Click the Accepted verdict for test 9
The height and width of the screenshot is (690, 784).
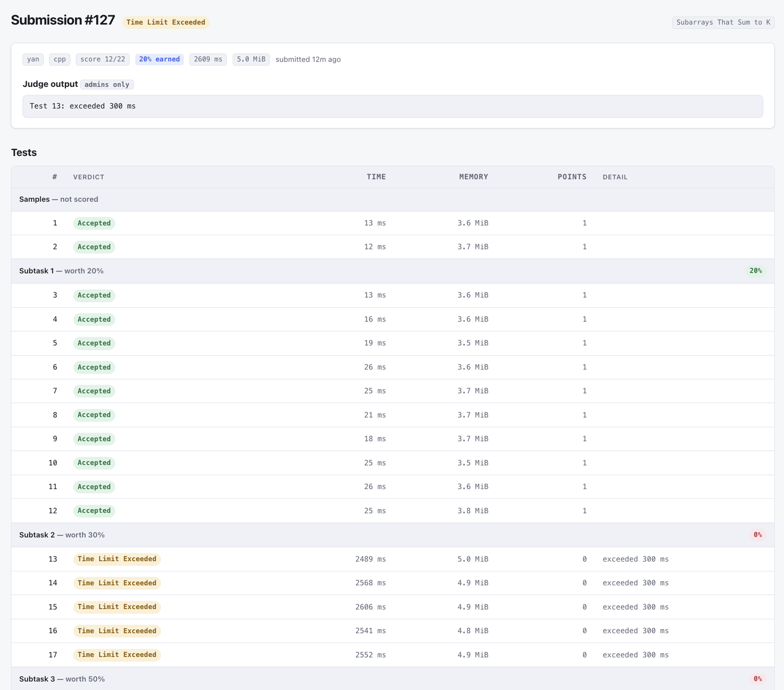pyautogui.click(x=94, y=439)
